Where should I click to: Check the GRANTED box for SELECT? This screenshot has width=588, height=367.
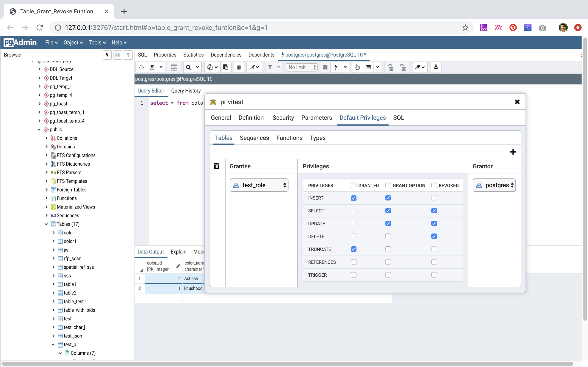pos(353,211)
